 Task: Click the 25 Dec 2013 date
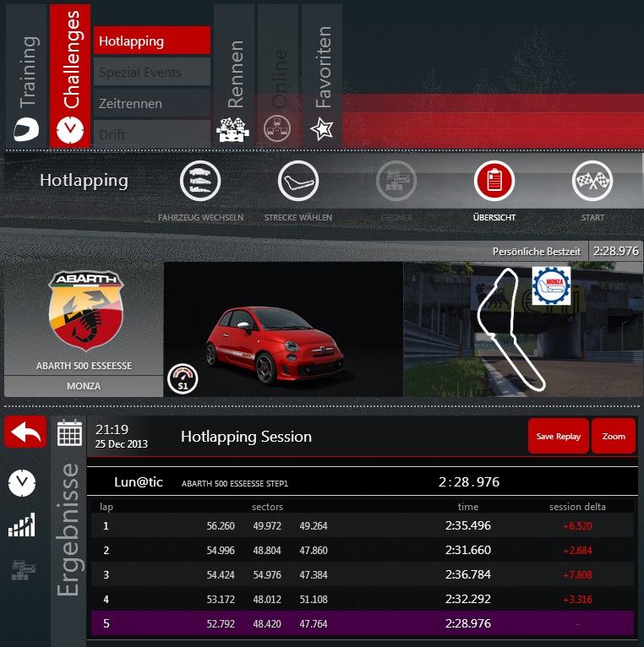click(x=122, y=444)
